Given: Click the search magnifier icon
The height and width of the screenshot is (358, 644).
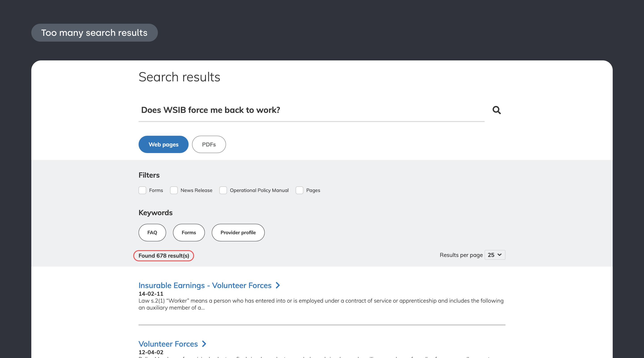Looking at the screenshot, I should click(x=496, y=110).
